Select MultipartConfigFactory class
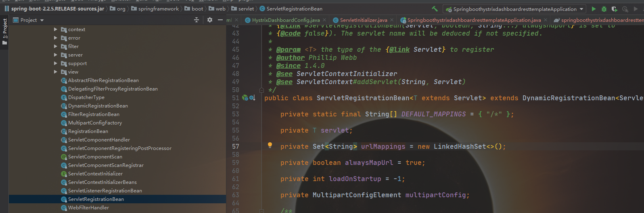The image size is (644, 213). (x=95, y=123)
